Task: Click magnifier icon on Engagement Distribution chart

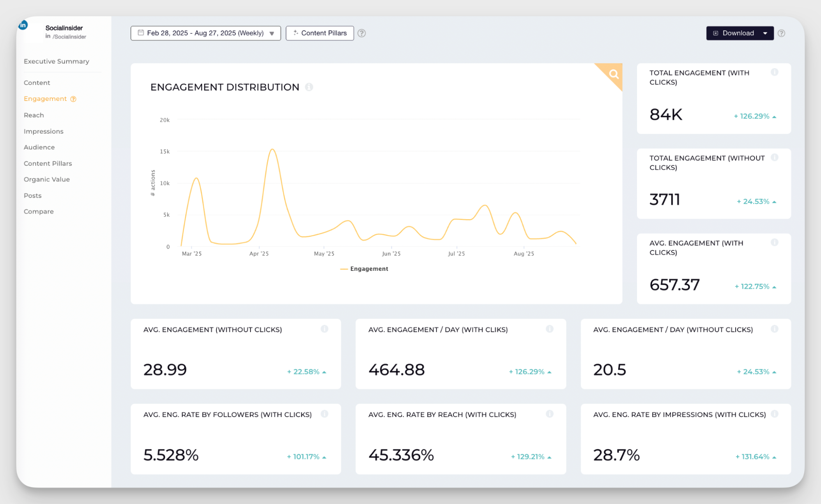Action: point(613,74)
